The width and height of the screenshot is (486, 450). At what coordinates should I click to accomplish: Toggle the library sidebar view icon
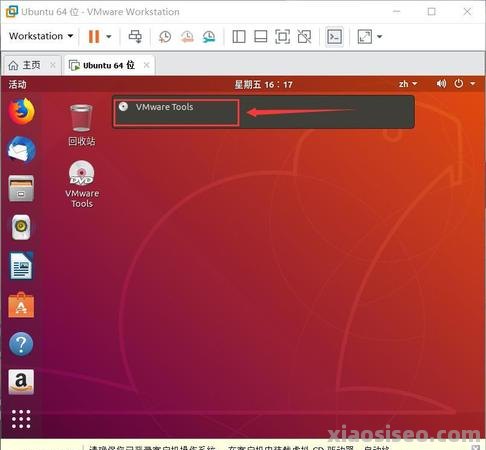click(239, 37)
